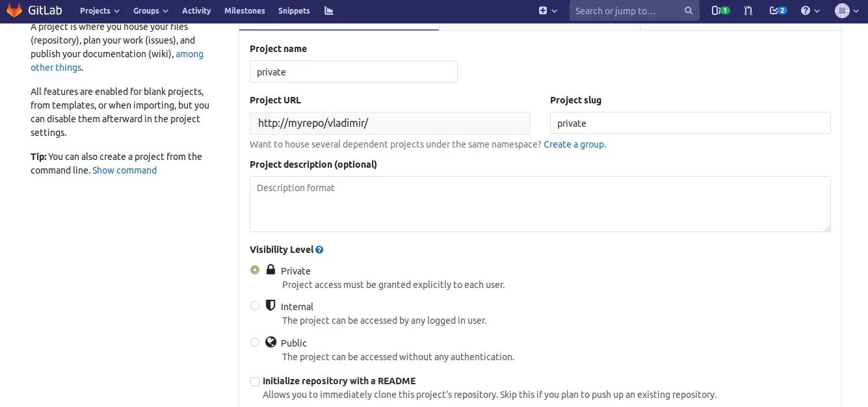Select the Public visibility radio button
The height and width of the screenshot is (407, 868).
(255, 342)
